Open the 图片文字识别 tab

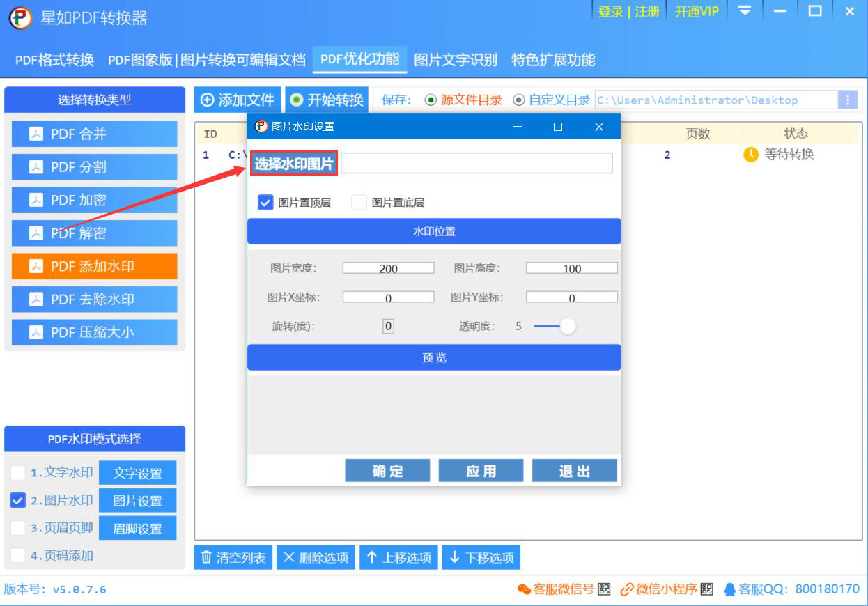point(456,60)
